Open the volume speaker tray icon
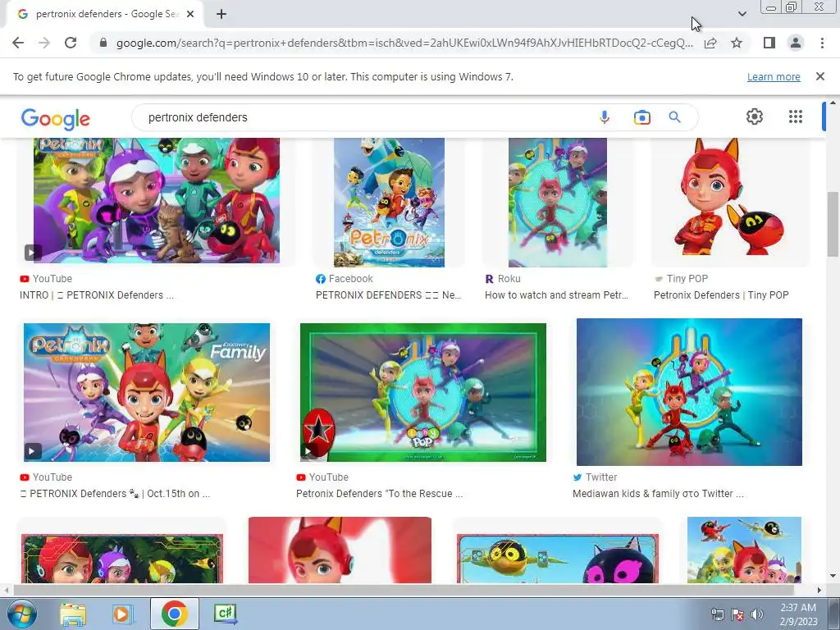Screen dimensions: 840x630 [756, 614]
